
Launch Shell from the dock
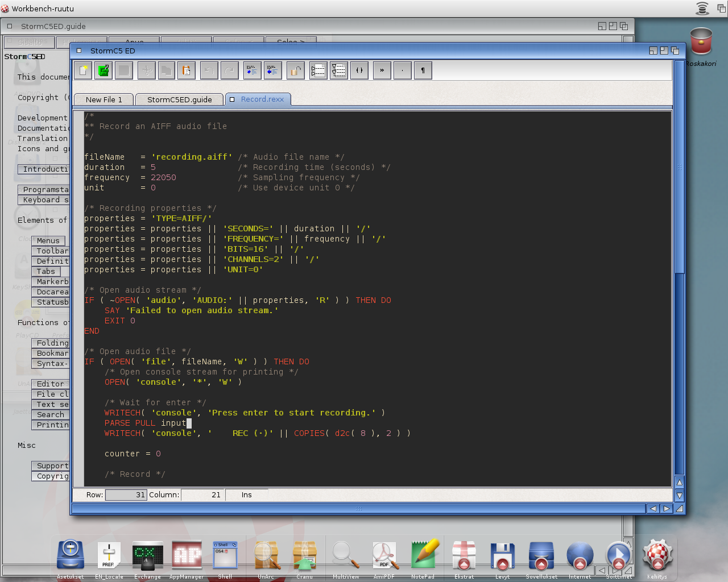[225, 555]
